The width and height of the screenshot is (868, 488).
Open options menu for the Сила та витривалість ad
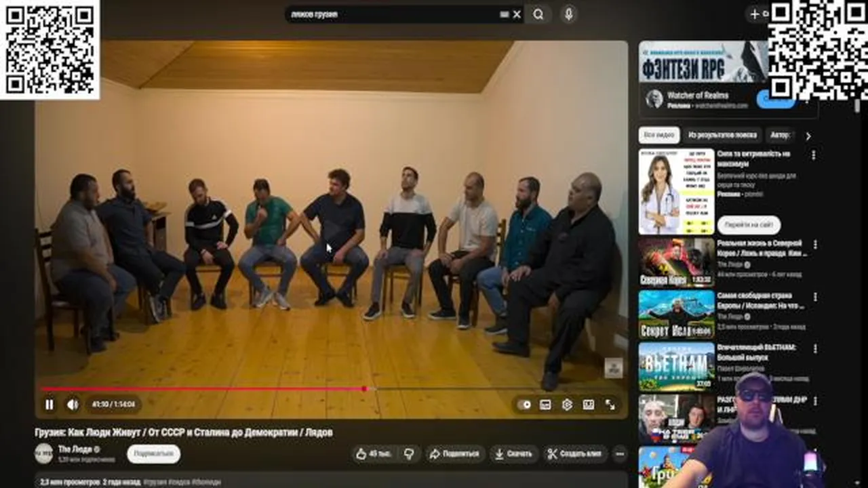tap(813, 155)
